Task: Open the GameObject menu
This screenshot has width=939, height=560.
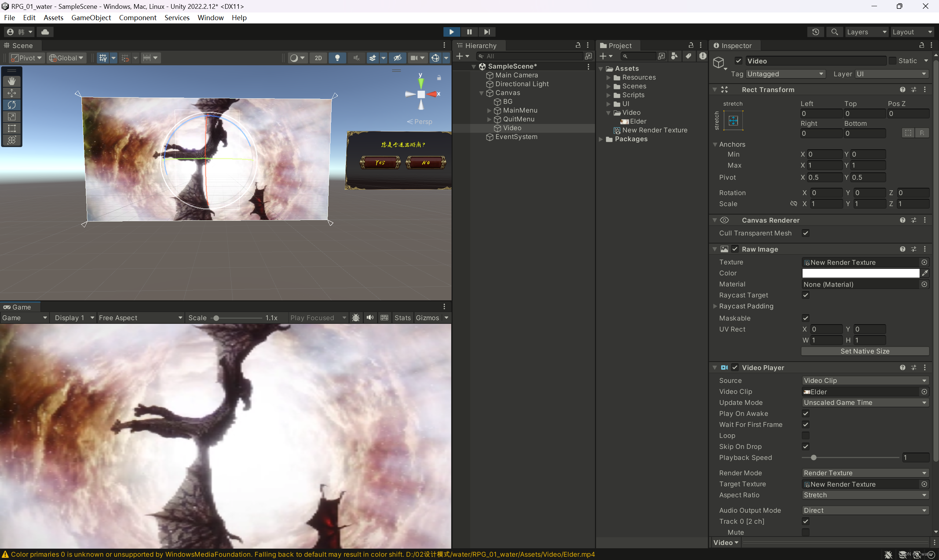Action: click(91, 18)
